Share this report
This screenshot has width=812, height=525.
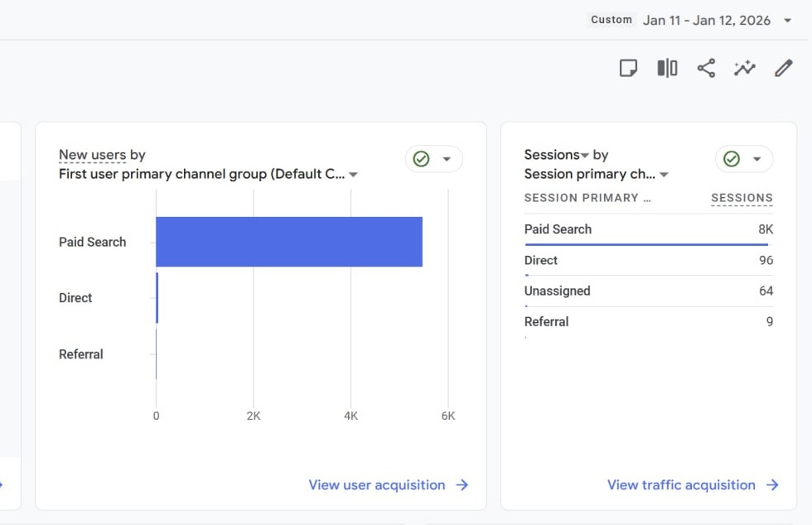click(x=706, y=68)
